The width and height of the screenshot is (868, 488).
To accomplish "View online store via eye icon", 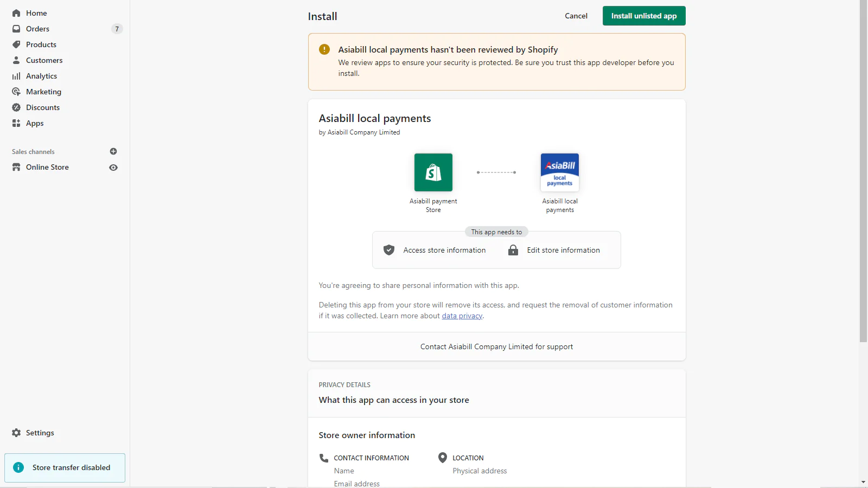I will [x=113, y=168].
